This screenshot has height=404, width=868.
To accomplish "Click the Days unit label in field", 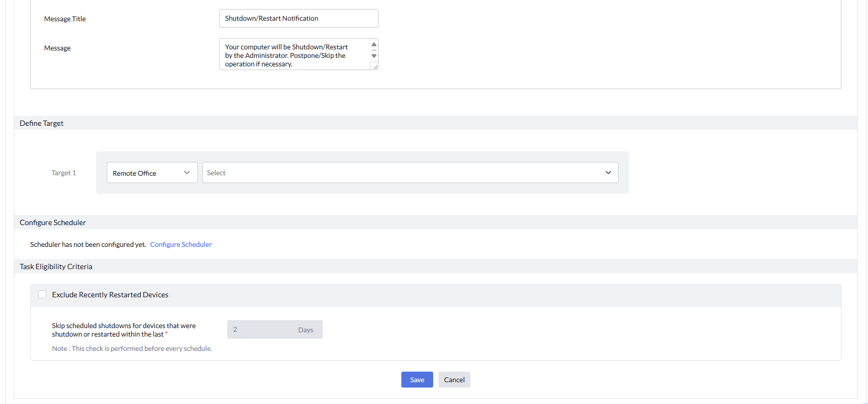I will (305, 330).
